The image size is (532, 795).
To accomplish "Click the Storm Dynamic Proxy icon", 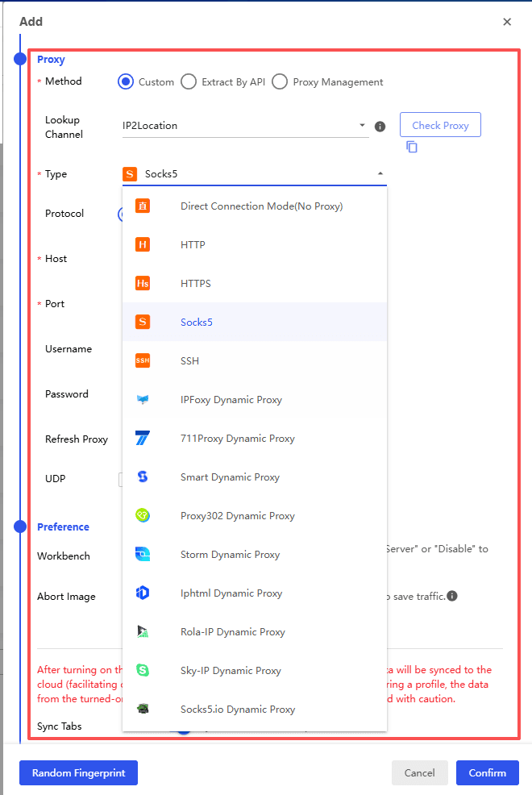I will coord(143,554).
